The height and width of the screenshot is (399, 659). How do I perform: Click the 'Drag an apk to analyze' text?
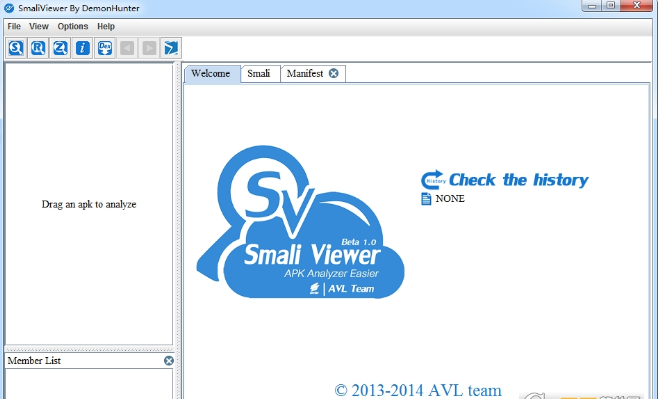(89, 204)
